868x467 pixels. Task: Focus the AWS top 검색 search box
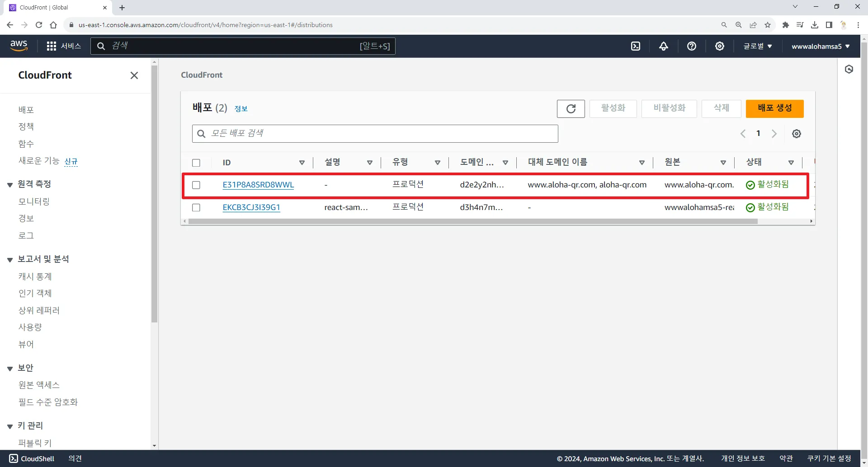(243, 46)
